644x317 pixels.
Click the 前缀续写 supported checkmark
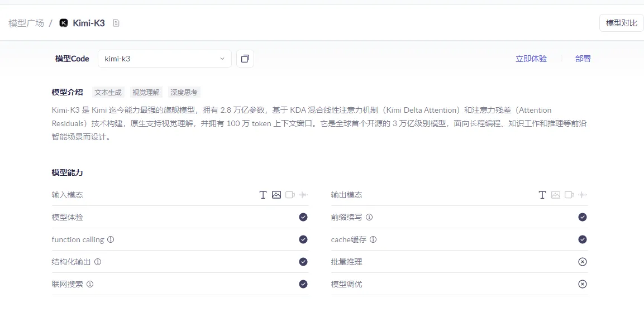(x=583, y=217)
